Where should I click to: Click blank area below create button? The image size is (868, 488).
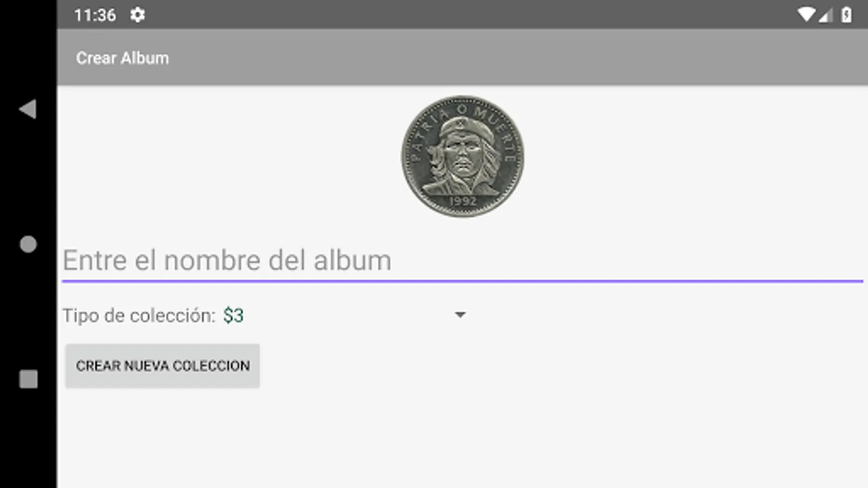pyautogui.click(x=461, y=439)
